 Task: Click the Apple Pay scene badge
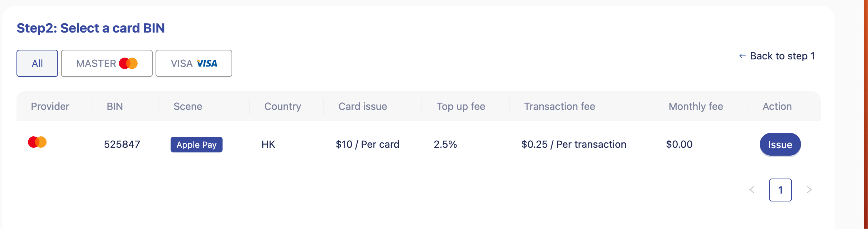pos(196,145)
